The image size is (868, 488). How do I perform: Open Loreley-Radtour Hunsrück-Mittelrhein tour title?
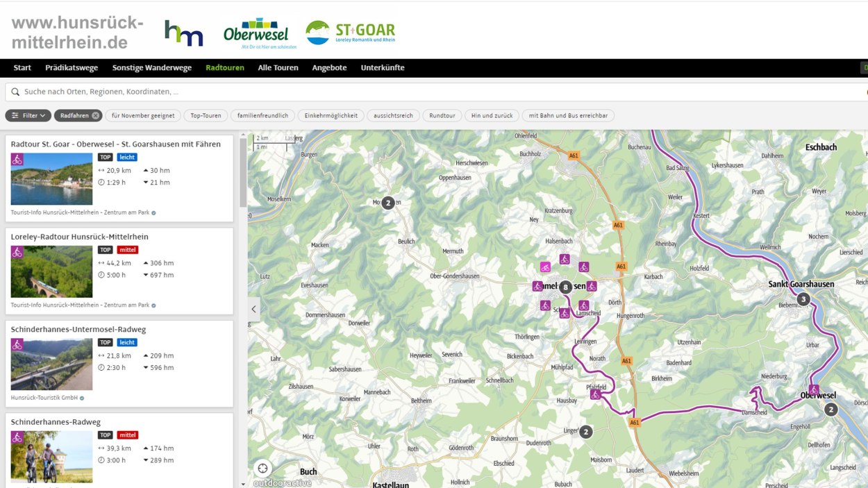(x=80, y=237)
